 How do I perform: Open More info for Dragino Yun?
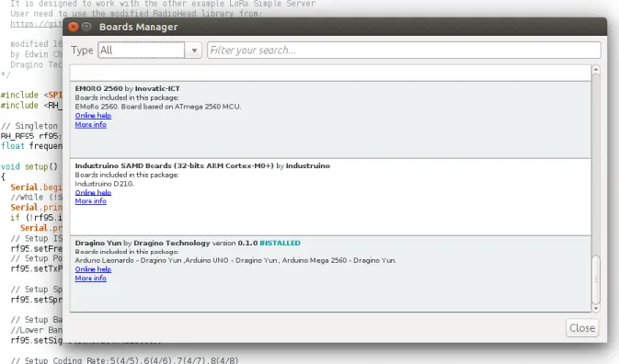(91, 279)
